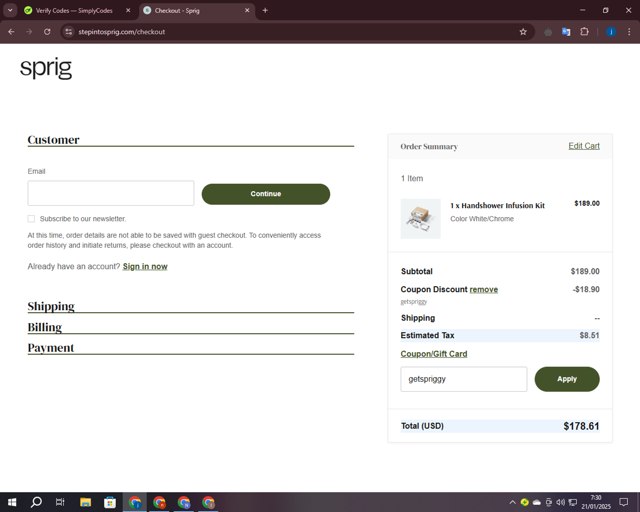Reload the checkout page

coord(47,32)
